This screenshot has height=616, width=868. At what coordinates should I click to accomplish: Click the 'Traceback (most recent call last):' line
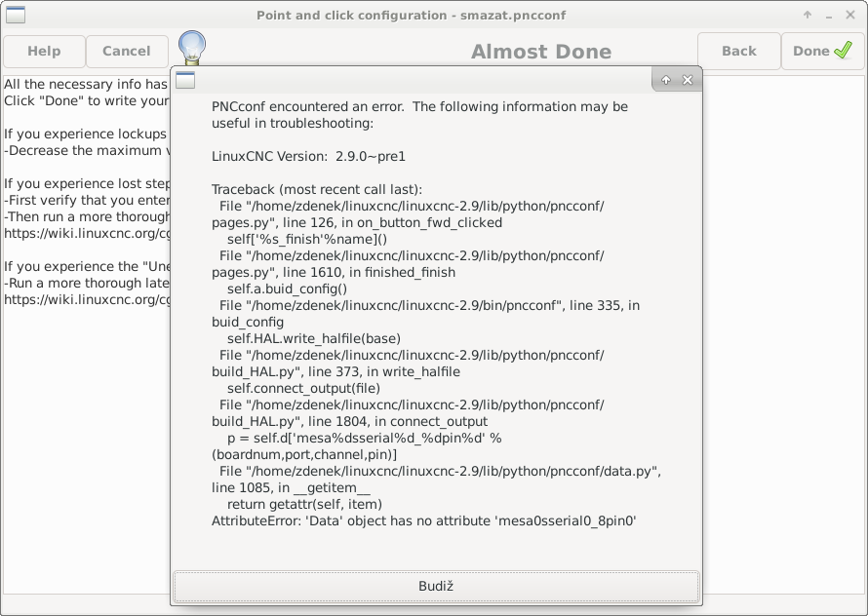317,190
